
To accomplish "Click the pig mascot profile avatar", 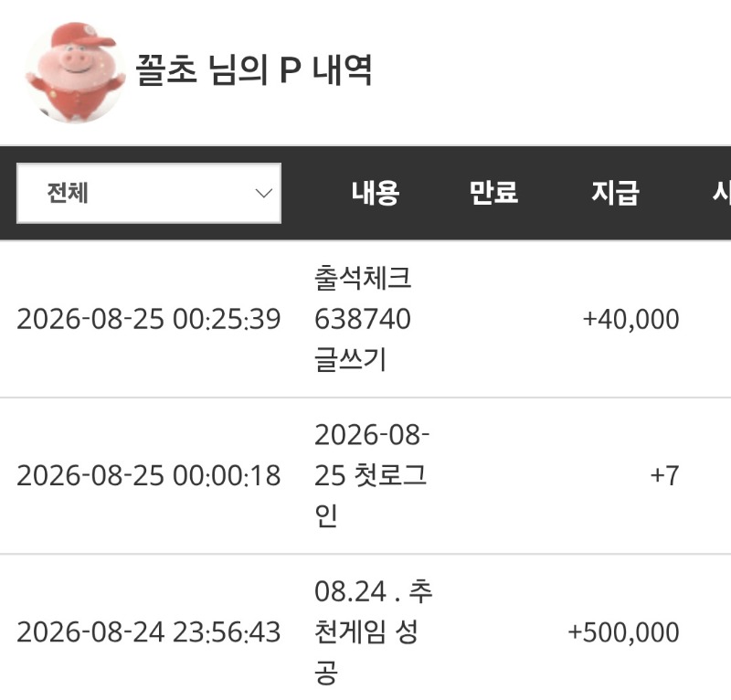I will click(x=76, y=72).
